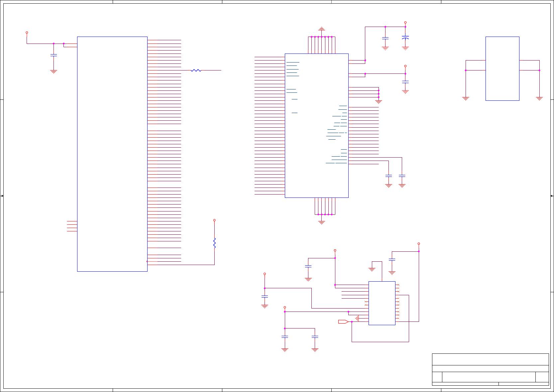The height and width of the screenshot is (392, 554).
Task: Select the central IC block with top ground pins
Action: [x=317, y=126]
